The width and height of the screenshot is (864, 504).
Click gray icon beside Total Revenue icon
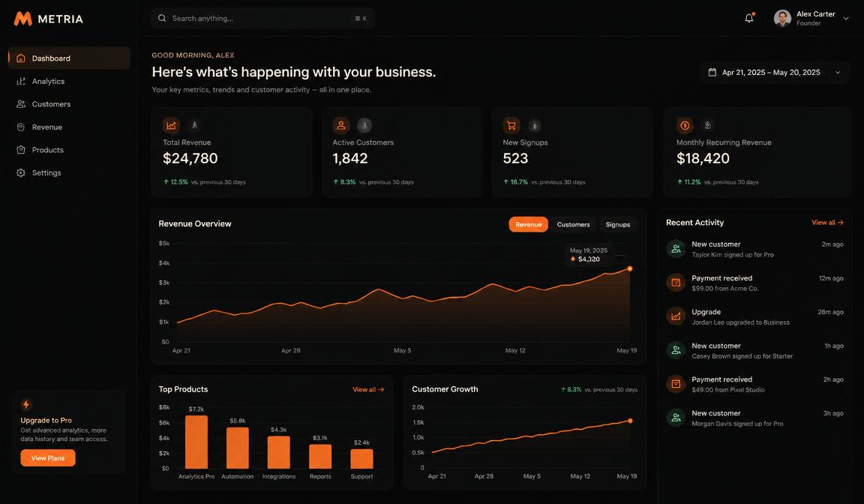tap(194, 125)
